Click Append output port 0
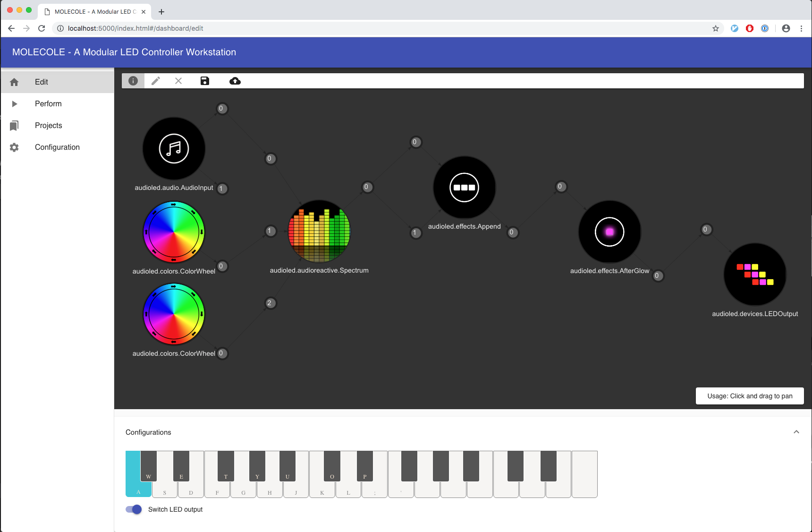The height and width of the screenshot is (532, 812). pyautogui.click(x=512, y=232)
